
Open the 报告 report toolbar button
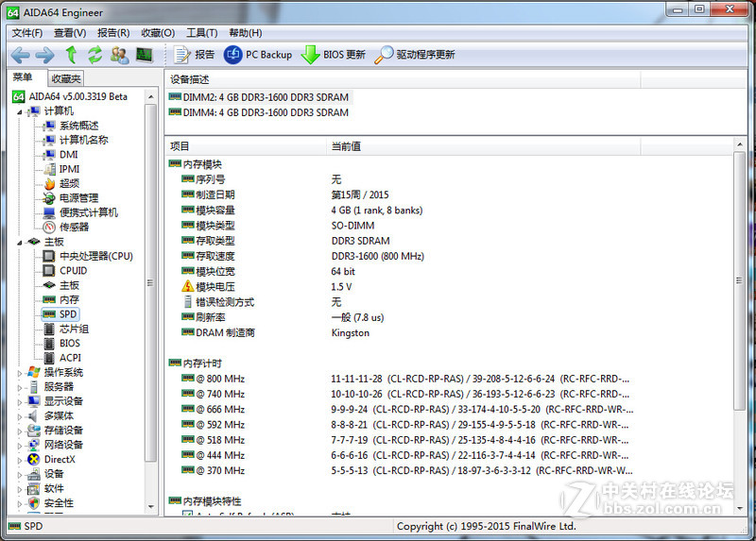tap(194, 55)
